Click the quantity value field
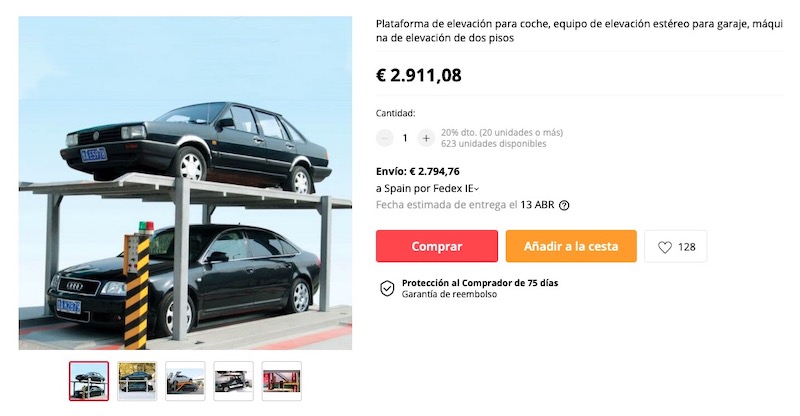 (x=405, y=138)
